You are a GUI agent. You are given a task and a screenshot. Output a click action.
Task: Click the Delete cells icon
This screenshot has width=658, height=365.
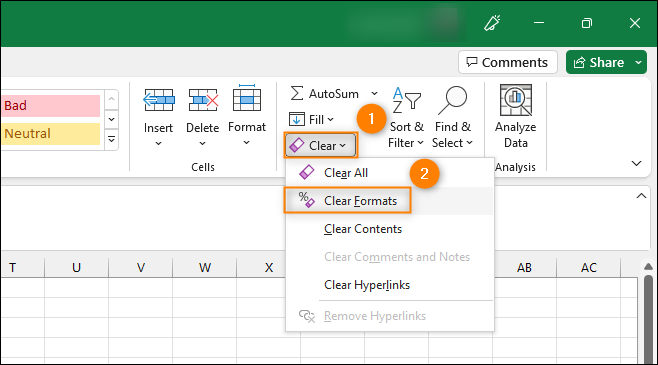[x=203, y=100]
